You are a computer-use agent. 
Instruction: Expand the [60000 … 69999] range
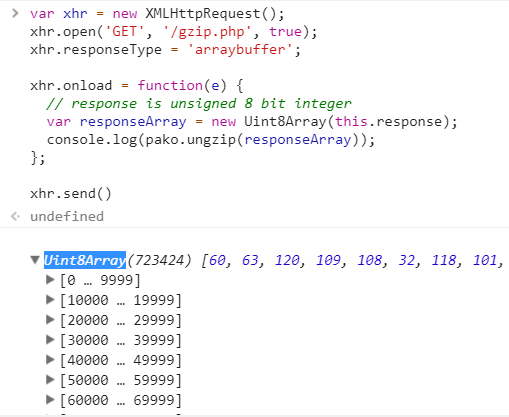pos(50,399)
